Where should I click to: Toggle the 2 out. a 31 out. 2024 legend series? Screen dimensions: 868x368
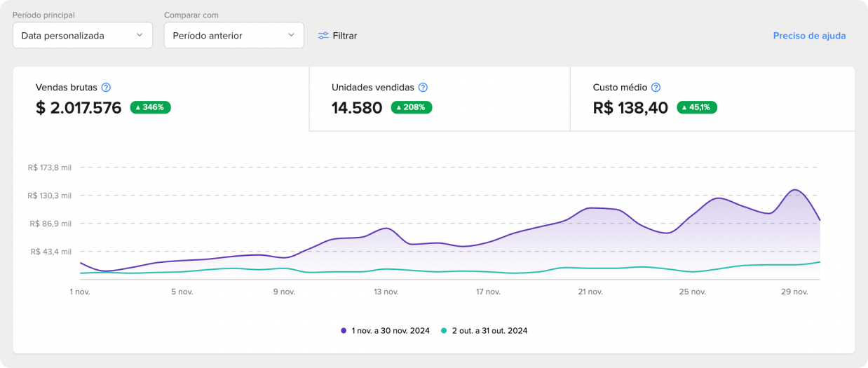pos(490,330)
